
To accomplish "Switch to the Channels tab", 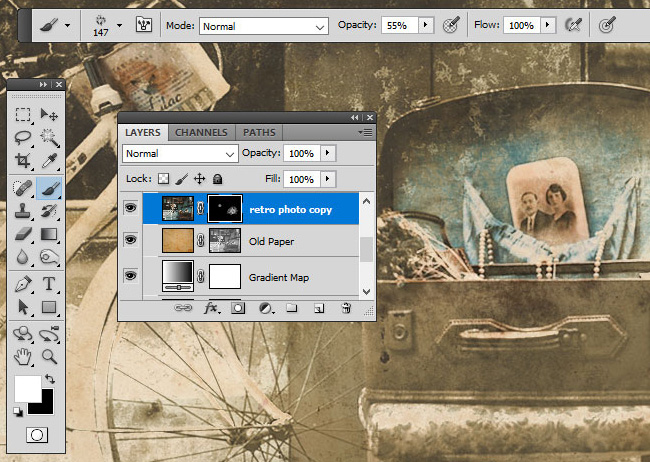I will point(203,132).
